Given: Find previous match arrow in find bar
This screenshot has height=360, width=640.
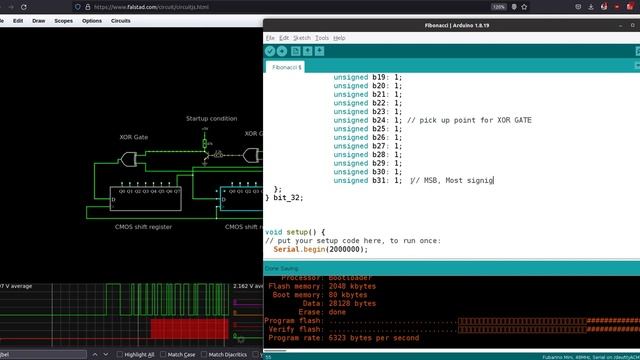Looking at the screenshot, I should (95, 354).
